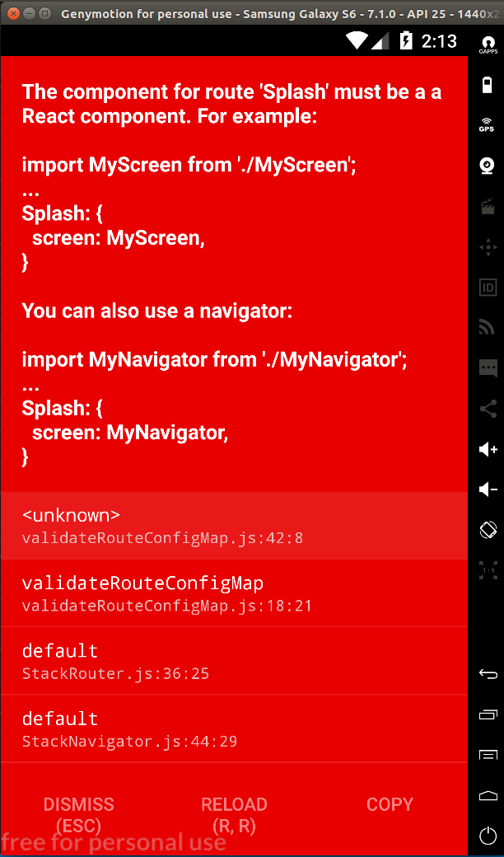
Task: Click the Android status bar clock
Action: tap(439, 40)
